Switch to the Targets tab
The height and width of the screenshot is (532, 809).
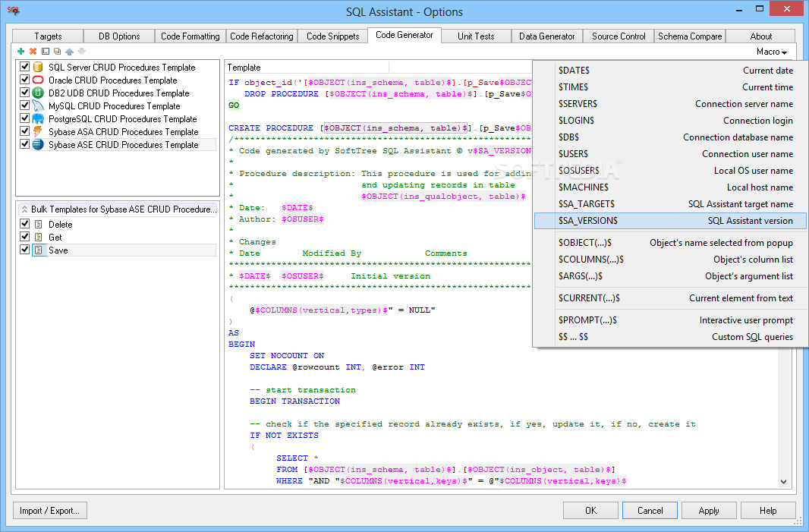pos(48,36)
